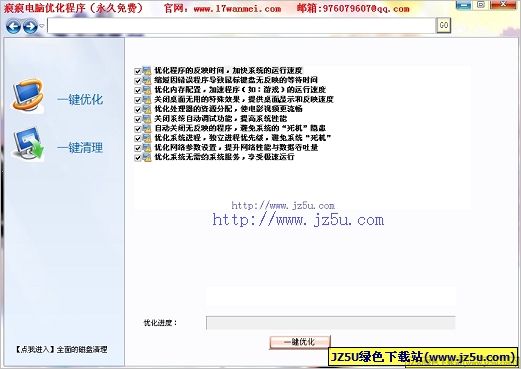Screen dimensions: 521x369
Task: Select text 优化系统无需的系统服务，享受极速运行
Action: [224, 157]
